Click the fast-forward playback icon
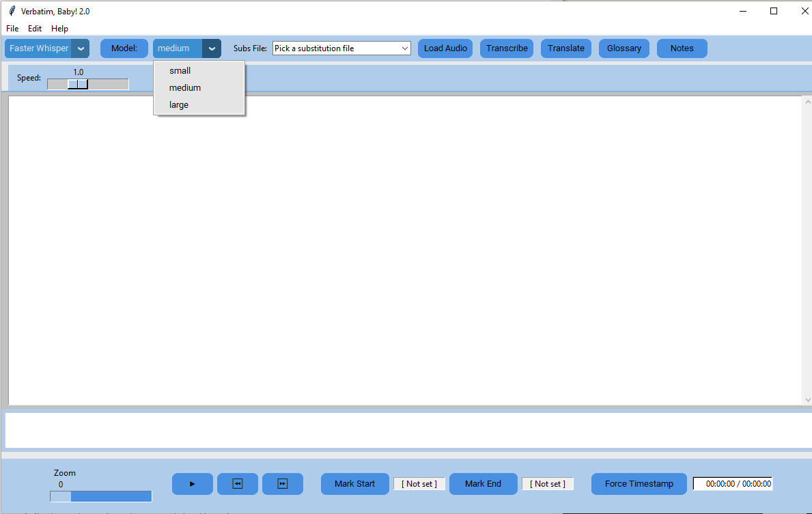The height and width of the screenshot is (514, 812). click(283, 484)
